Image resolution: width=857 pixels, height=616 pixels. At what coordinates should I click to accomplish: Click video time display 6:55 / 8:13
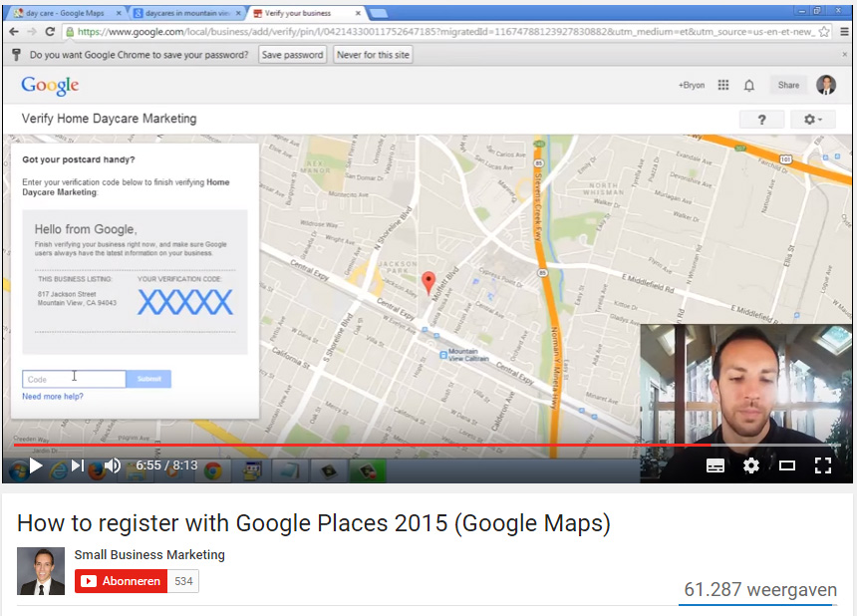tap(166, 465)
